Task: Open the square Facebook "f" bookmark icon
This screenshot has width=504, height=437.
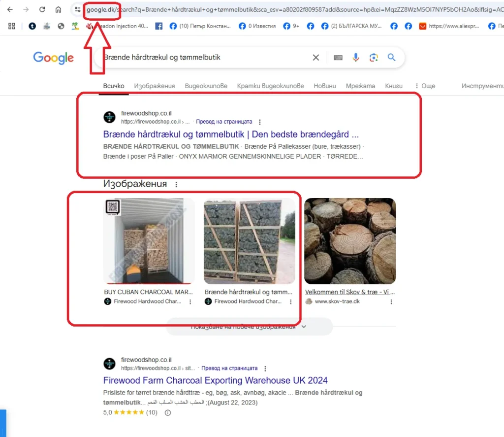Action: coord(159,26)
